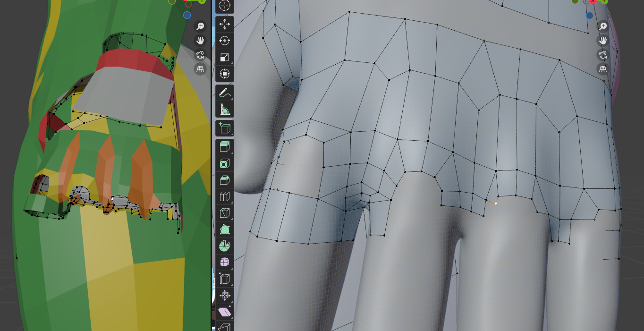Select the Edge Slide tool
644x331 pixels.
pyautogui.click(x=225, y=279)
